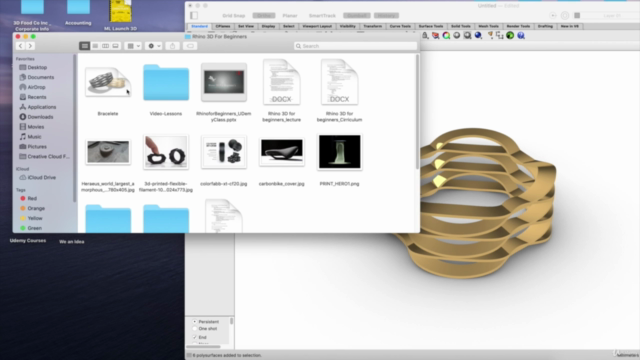Click the Finder Search field
Image resolution: width=640 pixels, height=360 pixels.
tap(355, 46)
